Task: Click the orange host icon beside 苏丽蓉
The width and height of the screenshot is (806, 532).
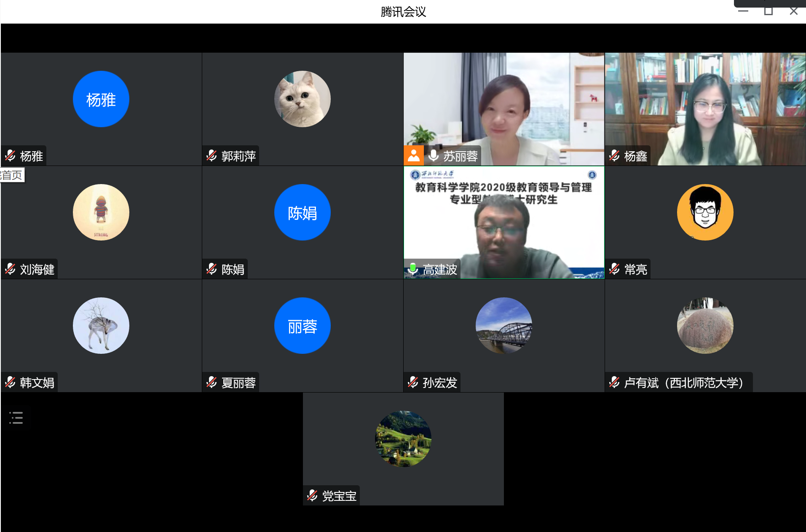Action: pos(413,156)
